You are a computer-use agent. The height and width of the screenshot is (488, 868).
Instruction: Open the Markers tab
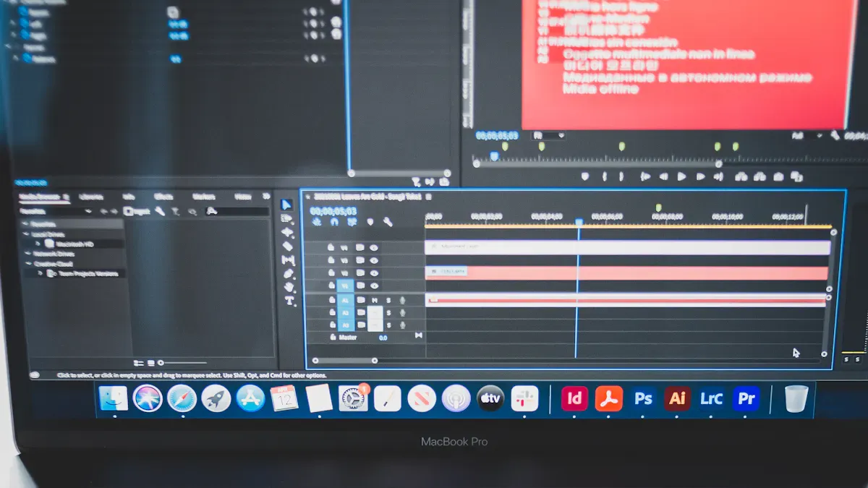[x=203, y=197]
